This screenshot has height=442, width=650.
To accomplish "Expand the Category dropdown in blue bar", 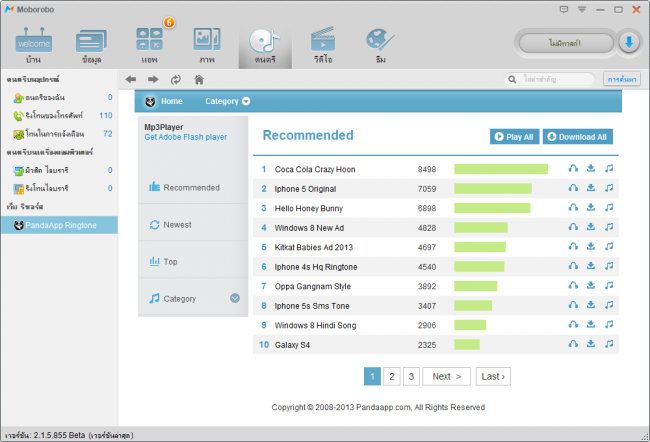I will pos(227,101).
